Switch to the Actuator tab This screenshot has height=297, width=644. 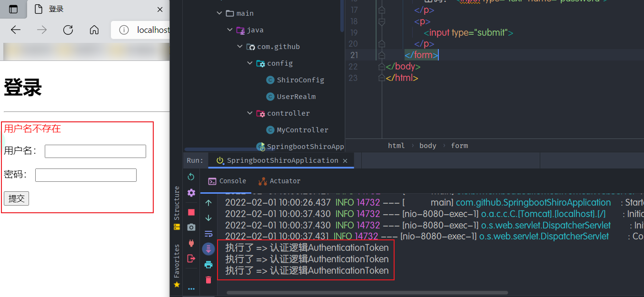click(279, 181)
